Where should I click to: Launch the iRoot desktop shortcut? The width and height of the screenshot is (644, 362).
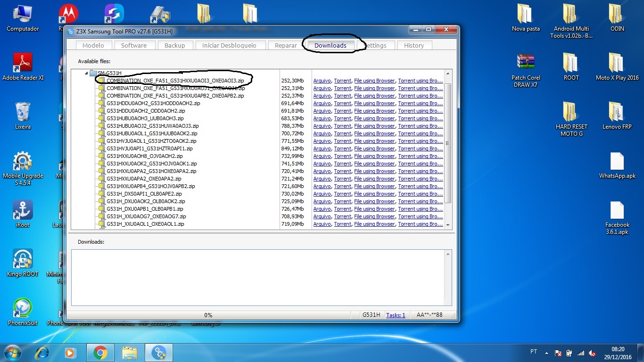23,214
